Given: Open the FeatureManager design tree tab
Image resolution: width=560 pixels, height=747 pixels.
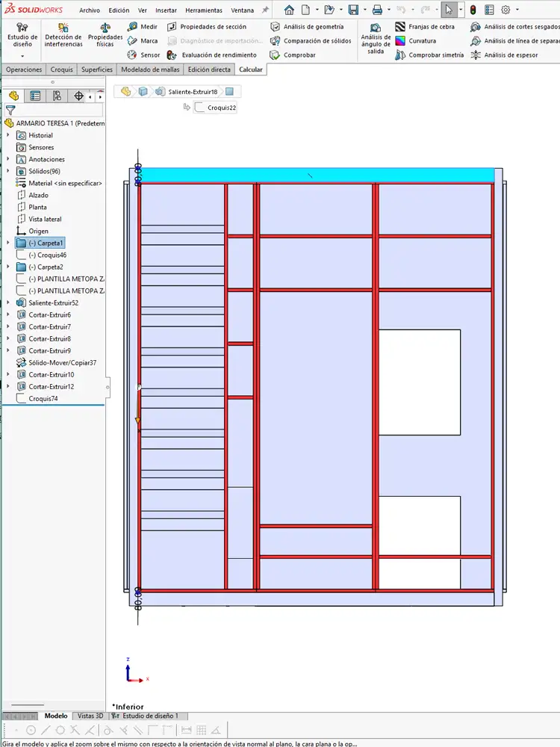Looking at the screenshot, I should (x=13, y=96).
